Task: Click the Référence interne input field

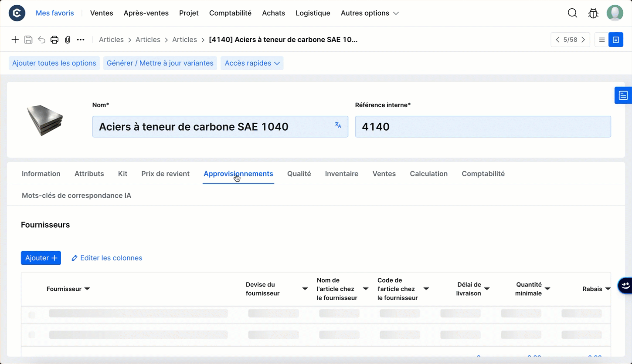Action: coord(483,127)
